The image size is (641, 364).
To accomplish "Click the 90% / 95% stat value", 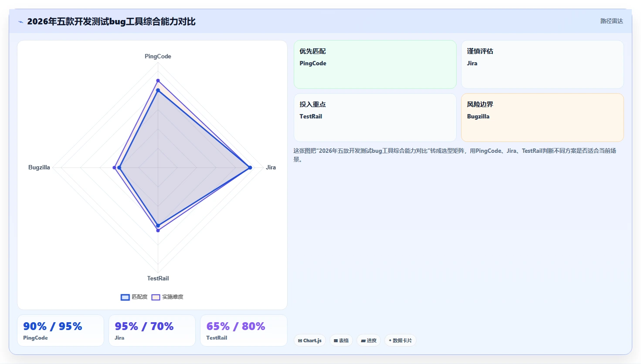I will (x=53, y=326).
